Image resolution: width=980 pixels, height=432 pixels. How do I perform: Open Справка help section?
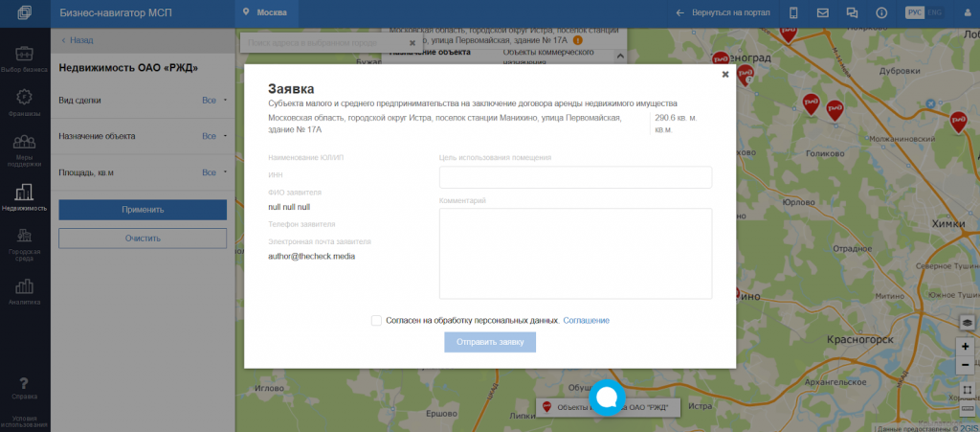point(24,388)
